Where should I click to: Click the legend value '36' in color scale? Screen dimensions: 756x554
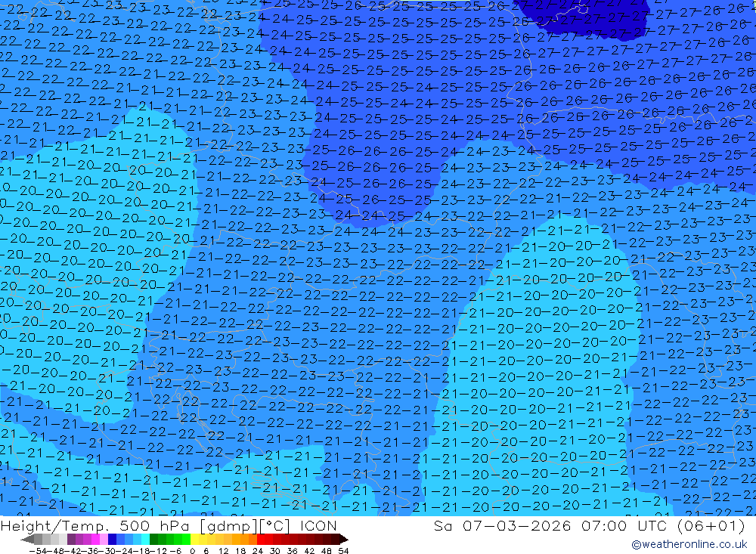click(x=292, y=551)
